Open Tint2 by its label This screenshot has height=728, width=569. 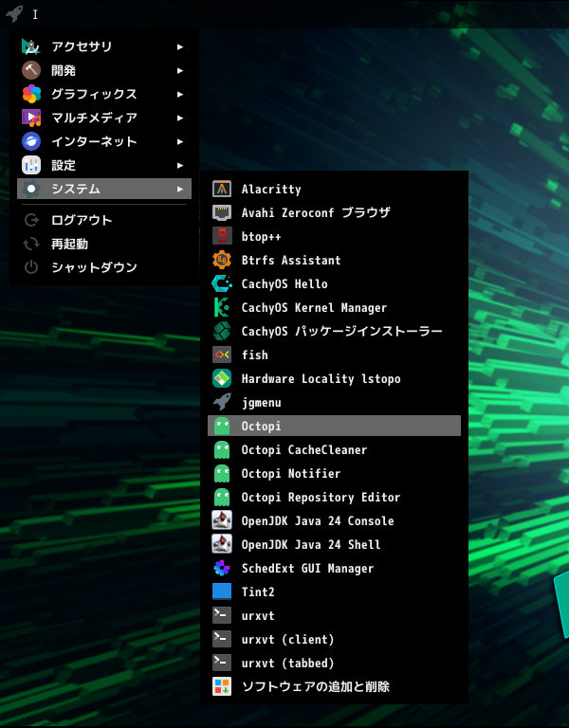click(258, 591)
